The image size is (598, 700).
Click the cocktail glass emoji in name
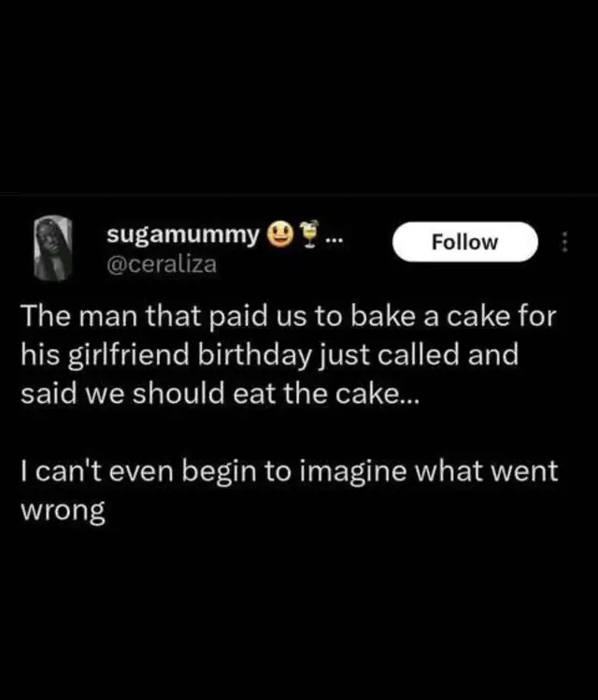pyautogui.click(x=309, y=234)
